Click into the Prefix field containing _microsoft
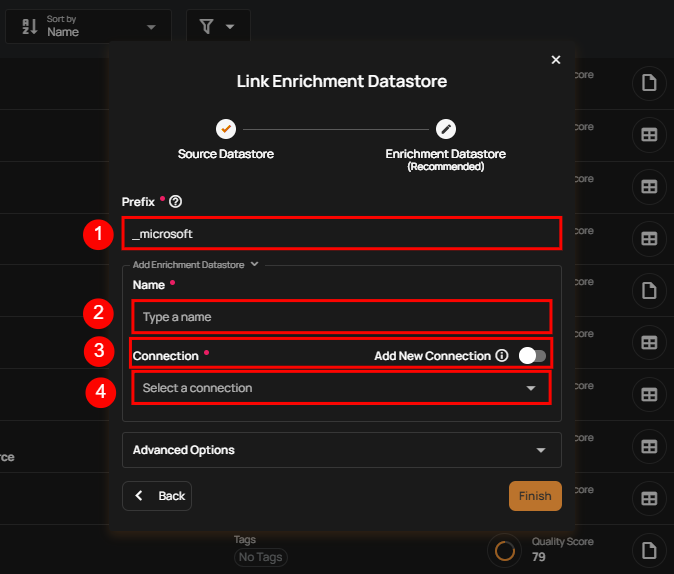674x574 pixels. pos(340,233)
